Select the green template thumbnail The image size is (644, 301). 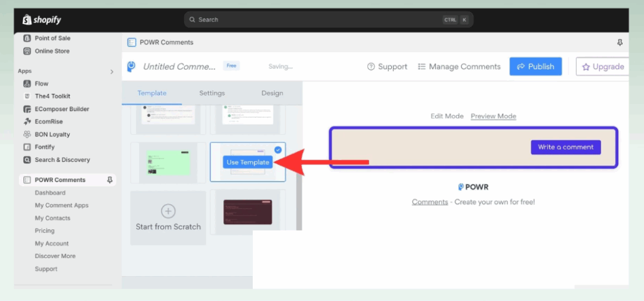point(169,162)
